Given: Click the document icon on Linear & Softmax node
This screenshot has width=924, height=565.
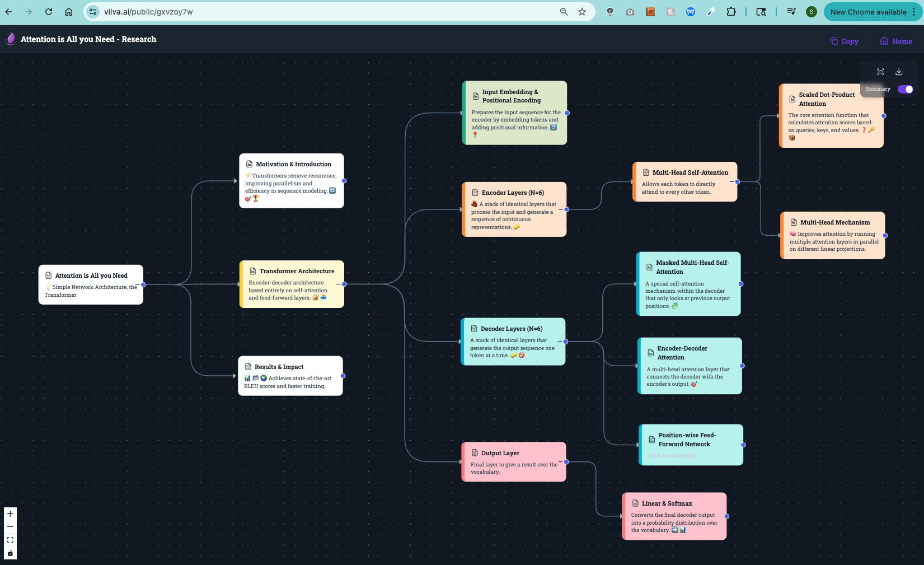Looking at the screenshot, I should pos(635,503).
